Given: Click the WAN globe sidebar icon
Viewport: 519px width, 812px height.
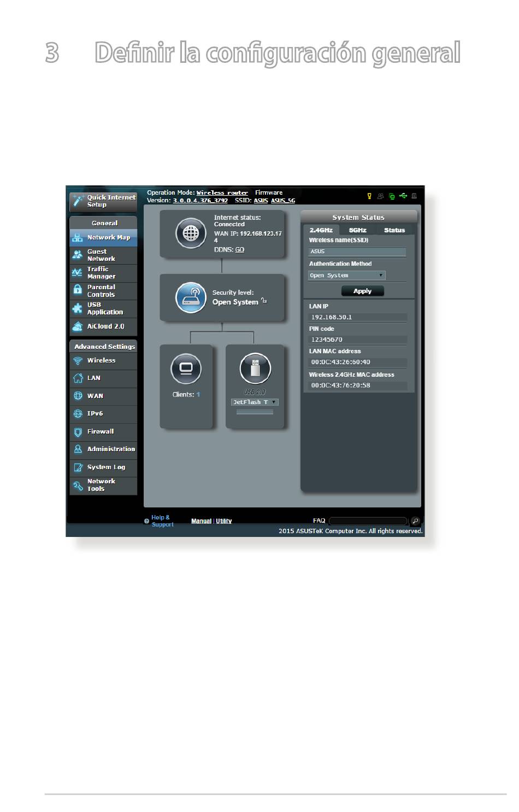Looking at the screenshot, I should point(78,396).
